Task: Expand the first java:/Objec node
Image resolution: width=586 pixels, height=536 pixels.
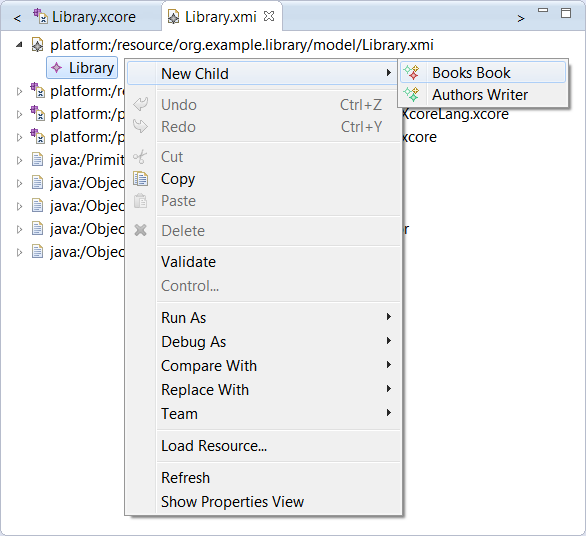Action: click(x=19, y=184)
